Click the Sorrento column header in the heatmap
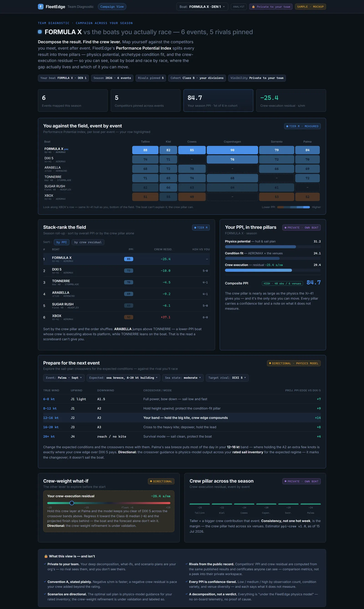 tap(276, 142)
